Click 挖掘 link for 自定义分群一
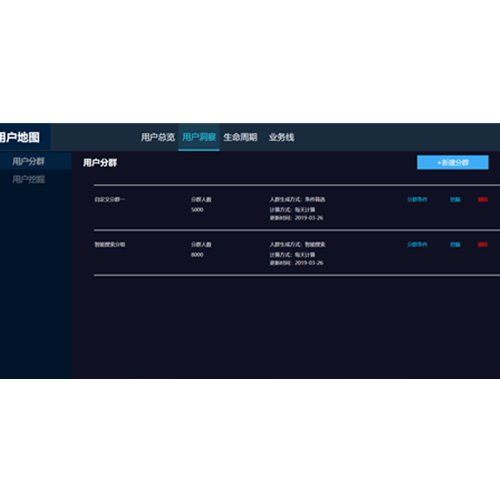This screenshot has height=500, width=500. [455, 199]
